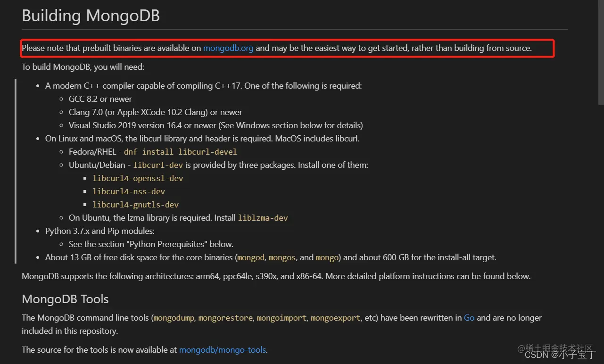This screenshot has height=364, width=604.
Task: Click the MongoDB Tools heading
Action: (x=65, y=299)
